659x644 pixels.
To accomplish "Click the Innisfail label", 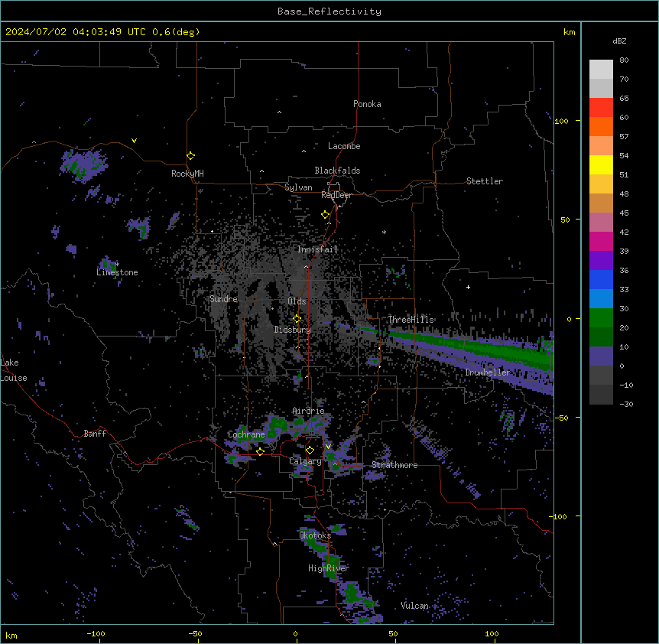I will point(318,249).
